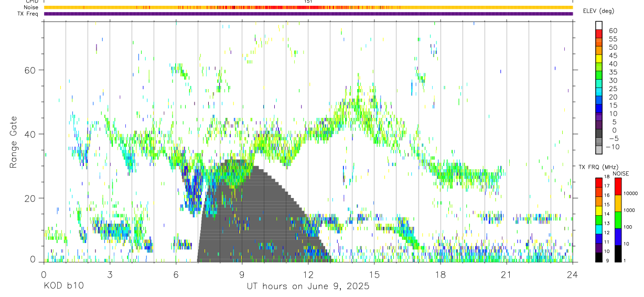644x297 pixels.
Task: Select the red ELEV swatch between 60 and 55
Action: 599,34
